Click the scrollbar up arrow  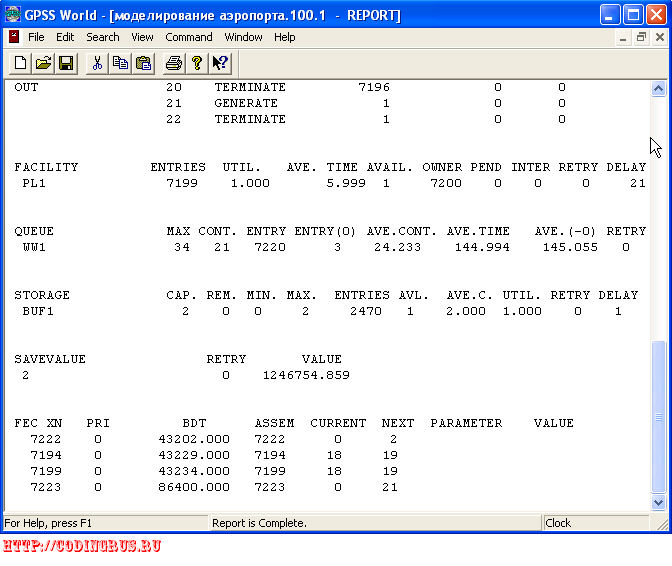[658, 89]
